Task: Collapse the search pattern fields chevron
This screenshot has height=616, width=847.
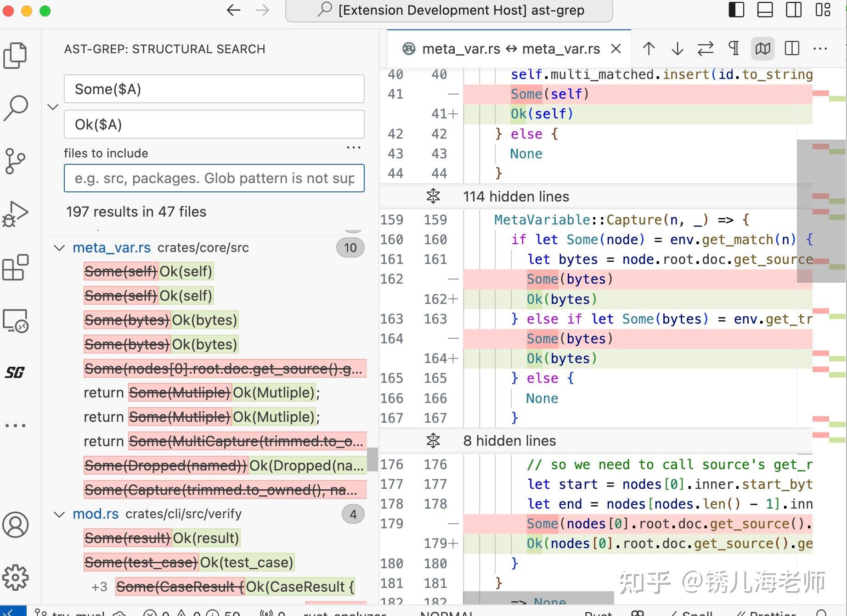Action: (x=53, y=107)
